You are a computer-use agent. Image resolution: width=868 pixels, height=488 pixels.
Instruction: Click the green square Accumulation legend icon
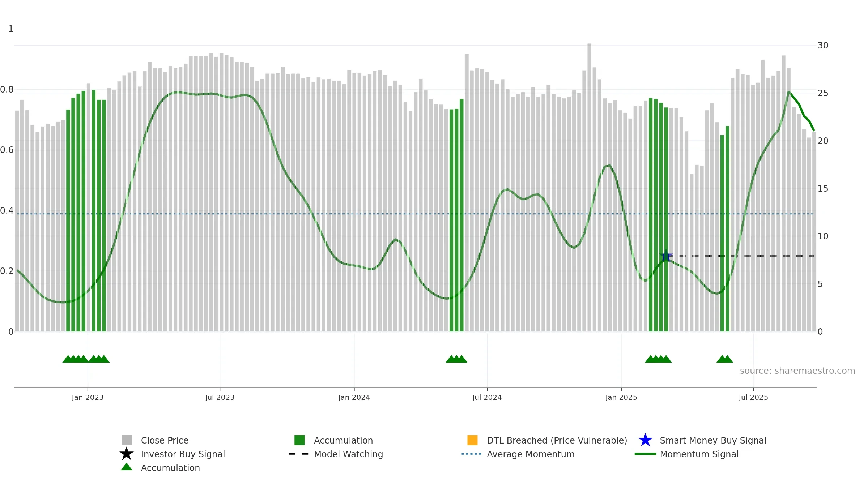coord(299,440)
